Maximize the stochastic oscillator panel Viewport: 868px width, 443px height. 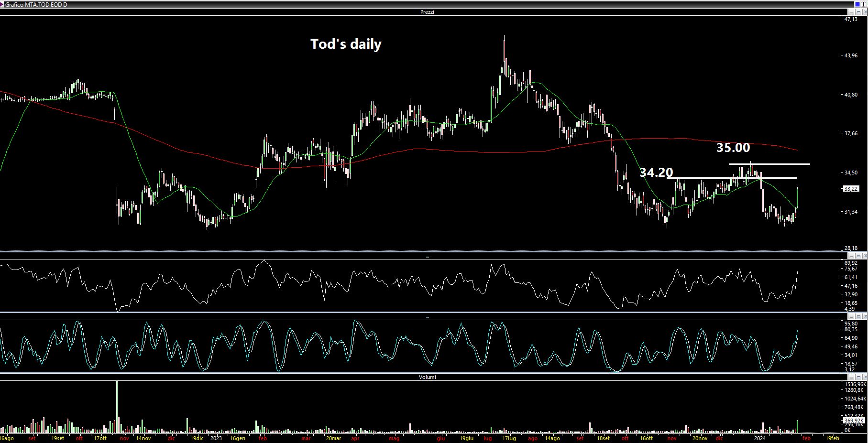(x=858, y=317)
